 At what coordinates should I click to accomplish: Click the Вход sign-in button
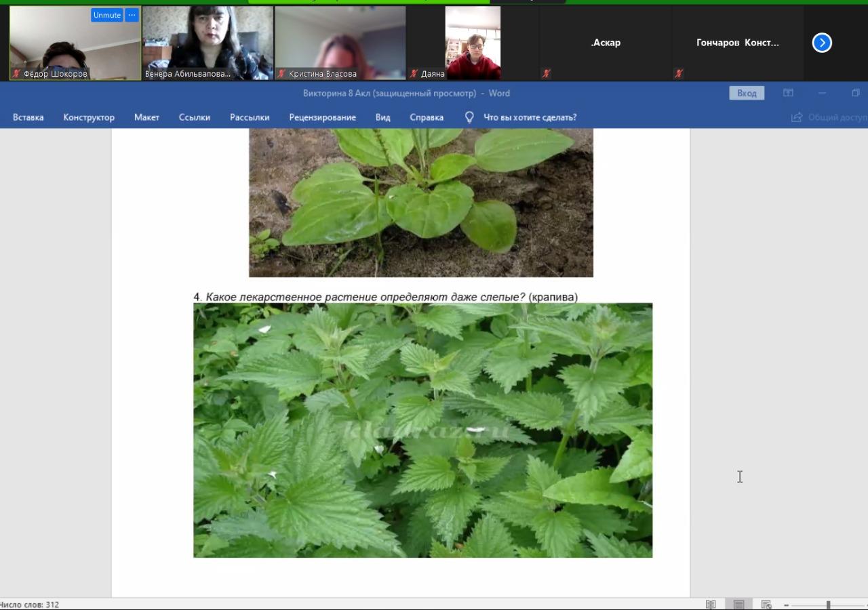tap(746, 93)
